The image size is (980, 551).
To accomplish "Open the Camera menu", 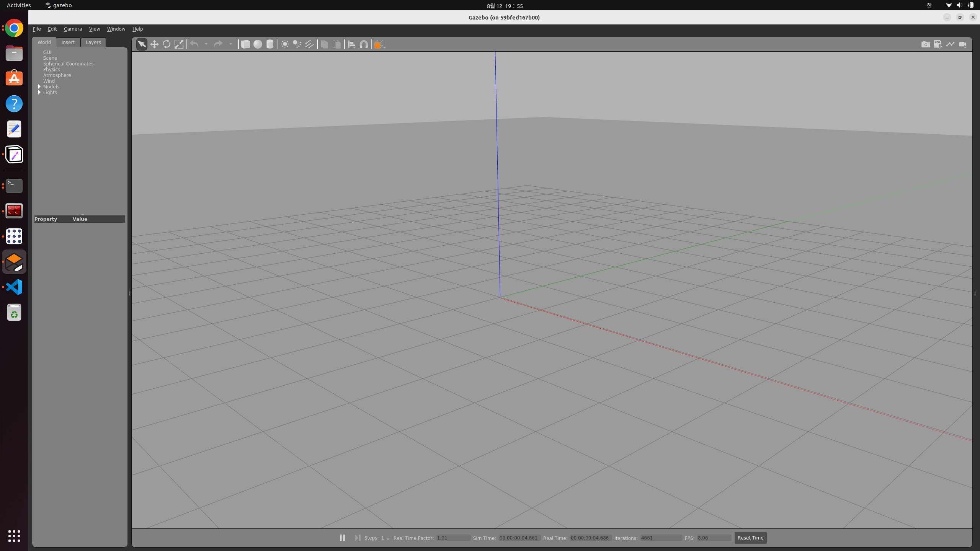I will point(73,29).
